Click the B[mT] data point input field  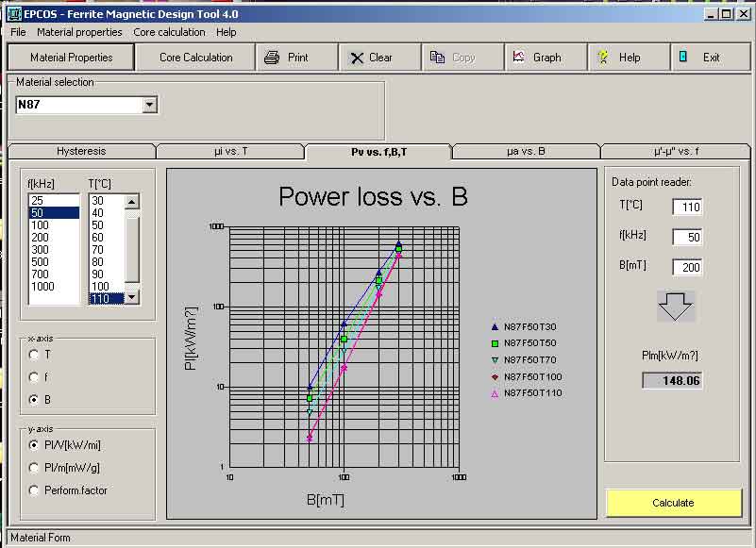[687, 268]
